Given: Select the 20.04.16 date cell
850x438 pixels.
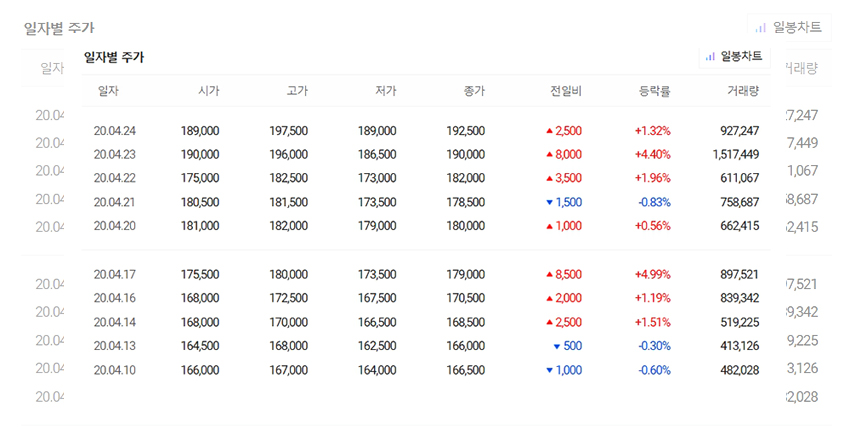Looking at the screenshot, I should click(114, 298).
